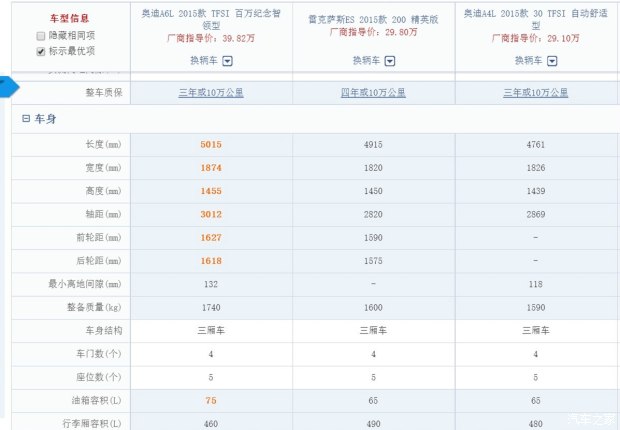The width and height of the screenshot is (620, 430).
Task: Open 三年或10万公里 warranty link for 奥迪A6L
Action: 211,93
